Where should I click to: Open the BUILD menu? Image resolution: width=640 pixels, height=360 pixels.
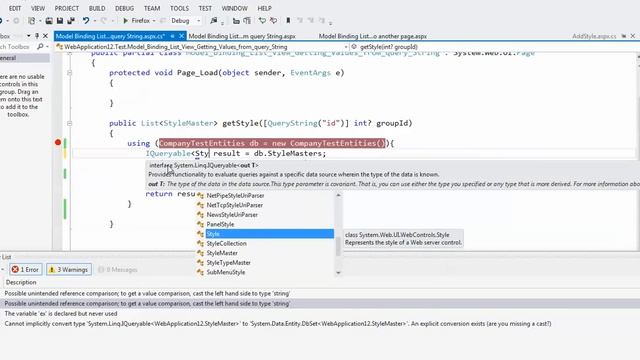(x=97, y=8)
